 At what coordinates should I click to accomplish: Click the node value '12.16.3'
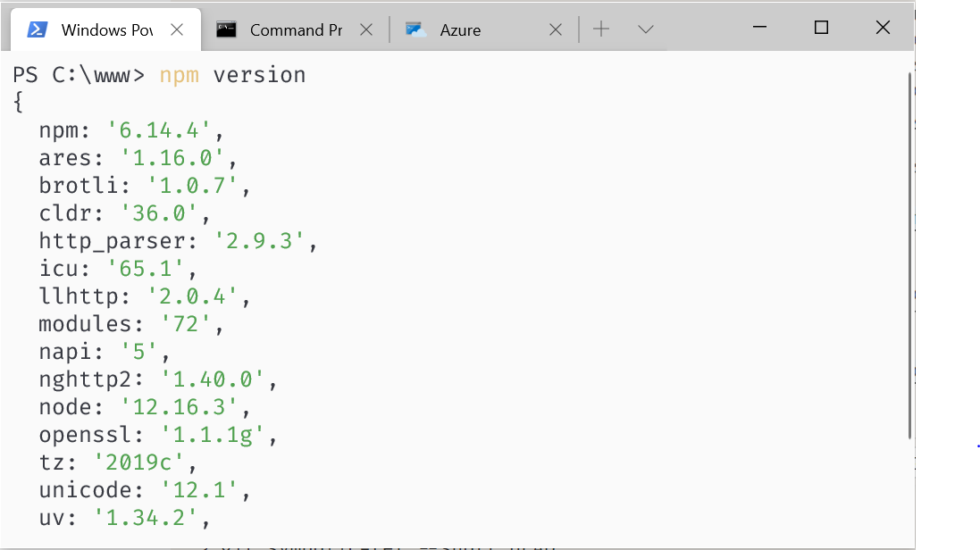(179, 407)
